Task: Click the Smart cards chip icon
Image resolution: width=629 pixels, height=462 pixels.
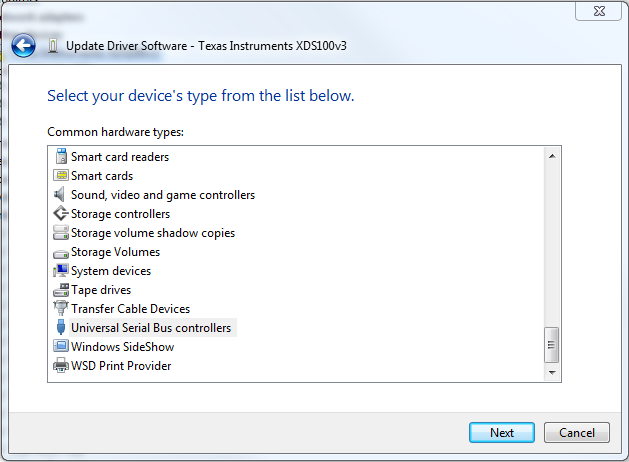Action: pos(61,175)
